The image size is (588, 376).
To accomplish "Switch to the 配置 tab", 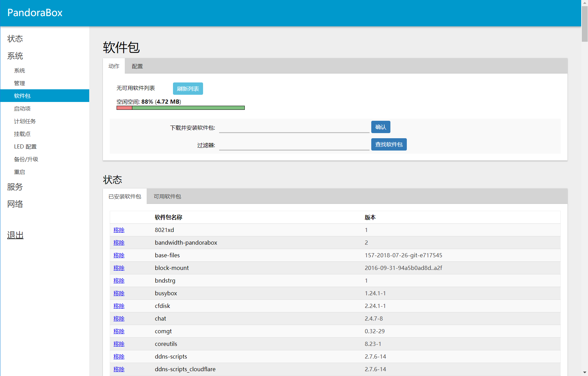I will (x=137, y=66).
